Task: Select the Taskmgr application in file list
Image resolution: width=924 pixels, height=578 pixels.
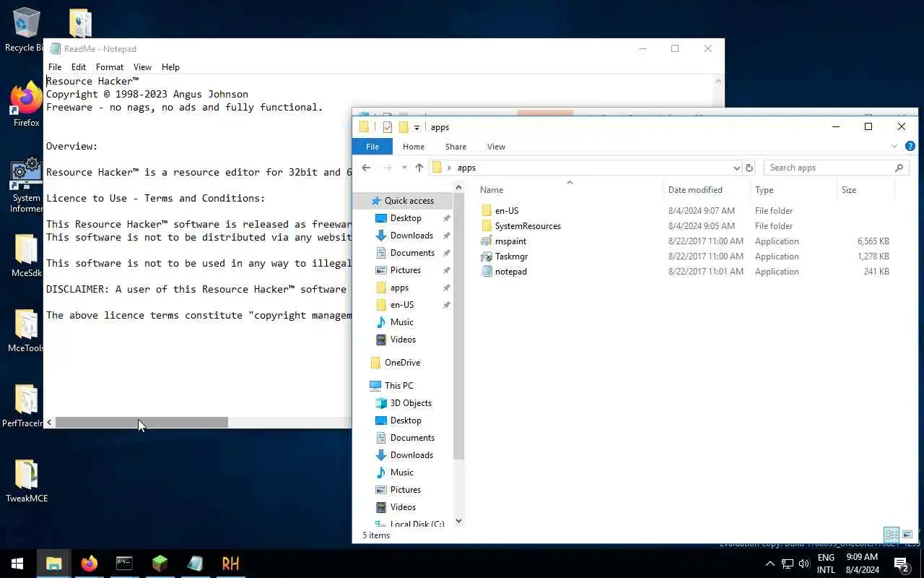Action: point(511,256)
